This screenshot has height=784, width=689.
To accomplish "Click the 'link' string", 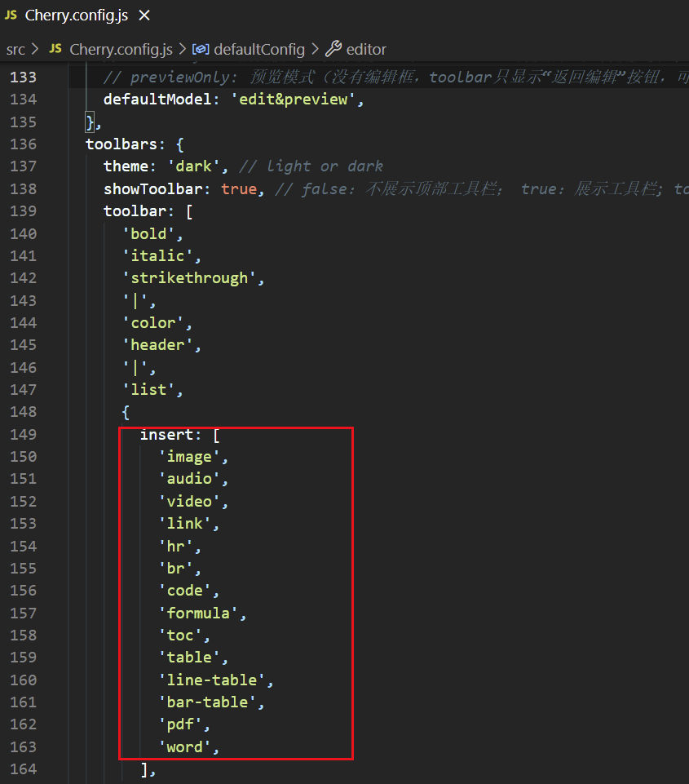I will tap(184, 524).
